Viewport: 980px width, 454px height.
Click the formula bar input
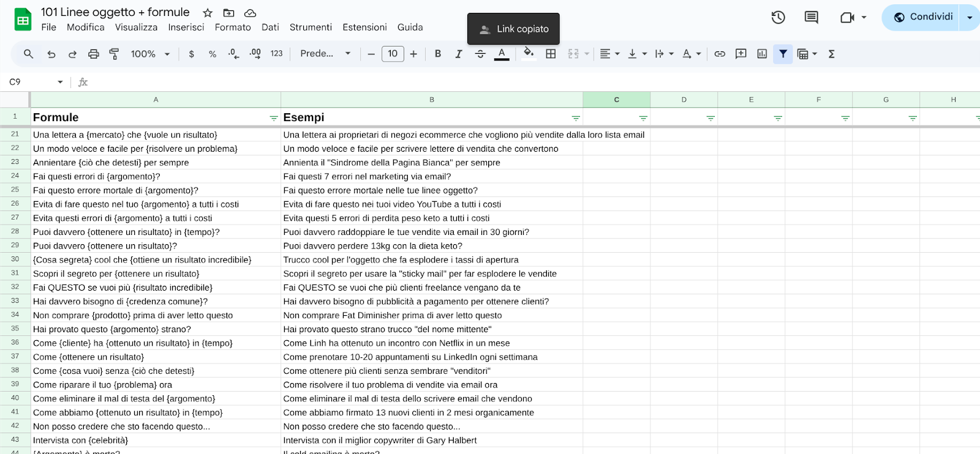(536, 82)
